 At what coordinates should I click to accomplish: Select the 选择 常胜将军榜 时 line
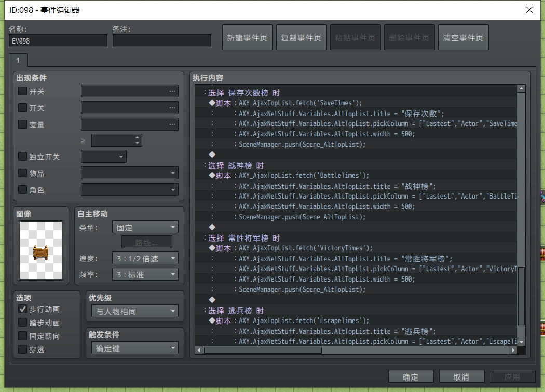click(356, 238)
